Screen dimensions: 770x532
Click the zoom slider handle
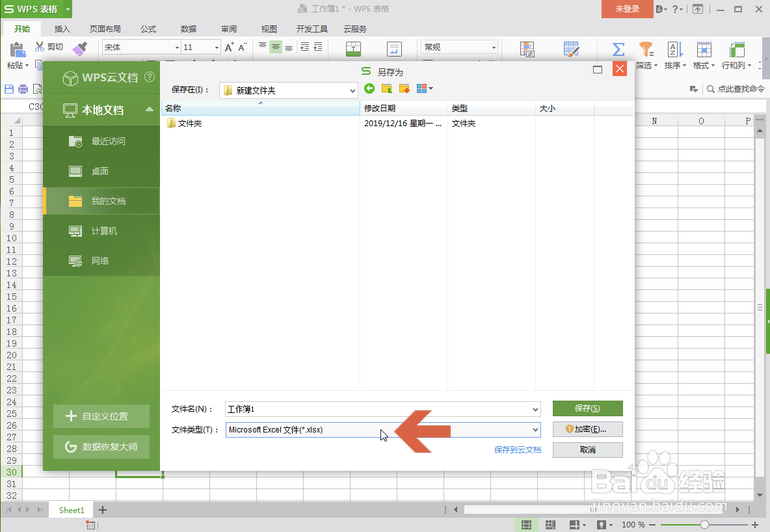[x=704, y=525]
